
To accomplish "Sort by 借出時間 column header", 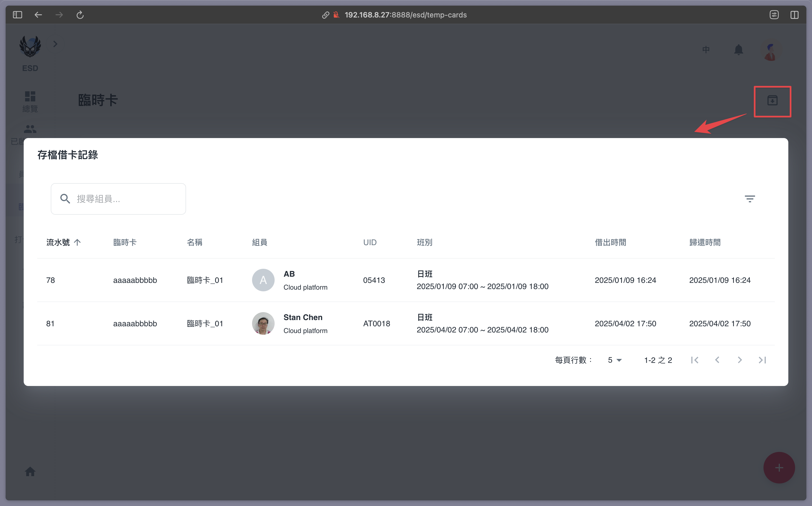I will point(610,242).
